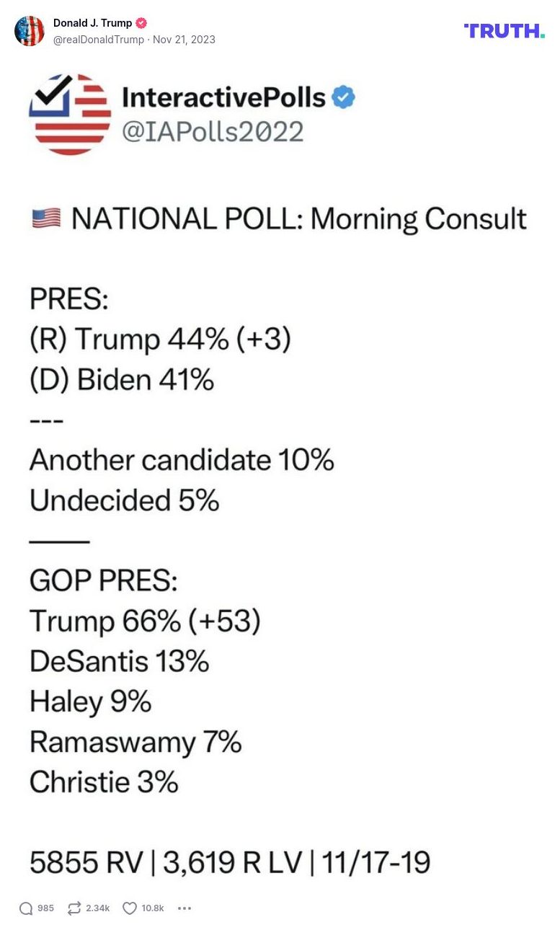Open the post via Nov 21, 2023 timestamp
Viewport: 560px width, 930px height.
[x=184, y=40]
